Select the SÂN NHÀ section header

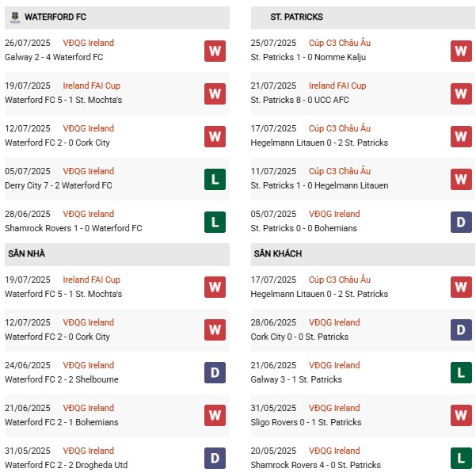click(28, 253)
